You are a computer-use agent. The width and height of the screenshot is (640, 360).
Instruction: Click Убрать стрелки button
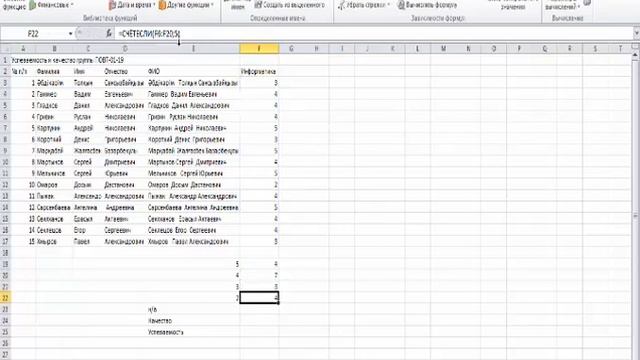tap(364, 5)
